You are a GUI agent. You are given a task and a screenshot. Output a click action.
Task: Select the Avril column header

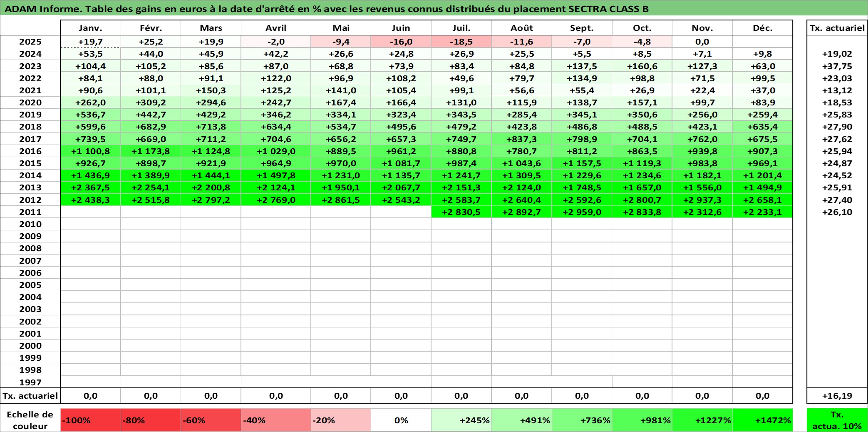[x=276, y=28]
